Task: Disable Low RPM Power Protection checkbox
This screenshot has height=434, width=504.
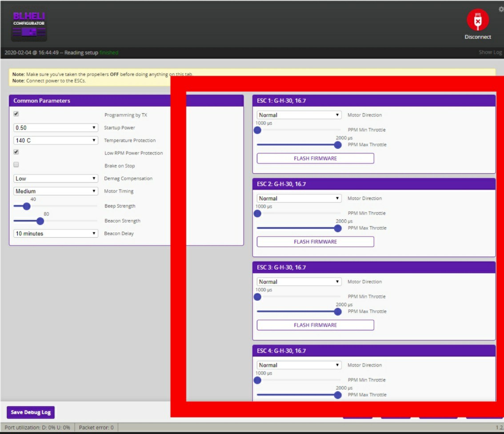Action: pos(16,152)
